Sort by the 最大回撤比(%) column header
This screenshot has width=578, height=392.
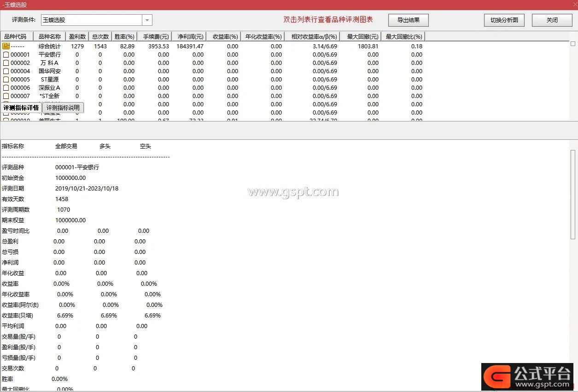[403, 36]
